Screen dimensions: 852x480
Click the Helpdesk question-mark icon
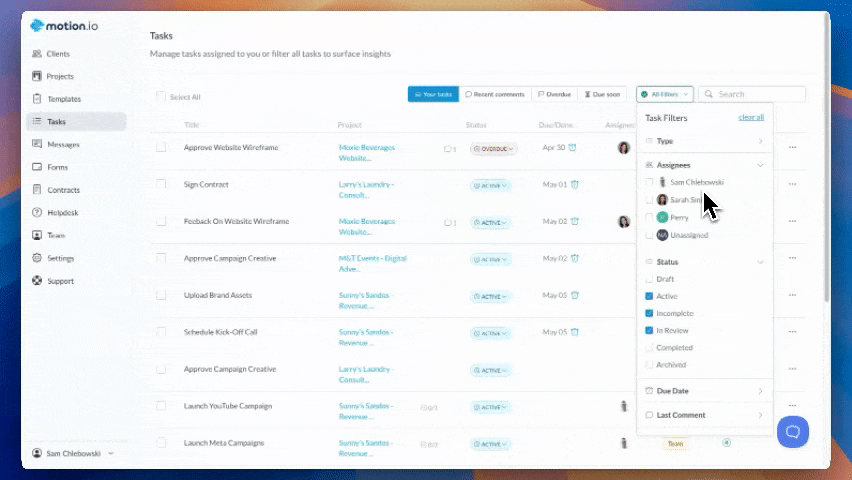click(x=37, y=213)
